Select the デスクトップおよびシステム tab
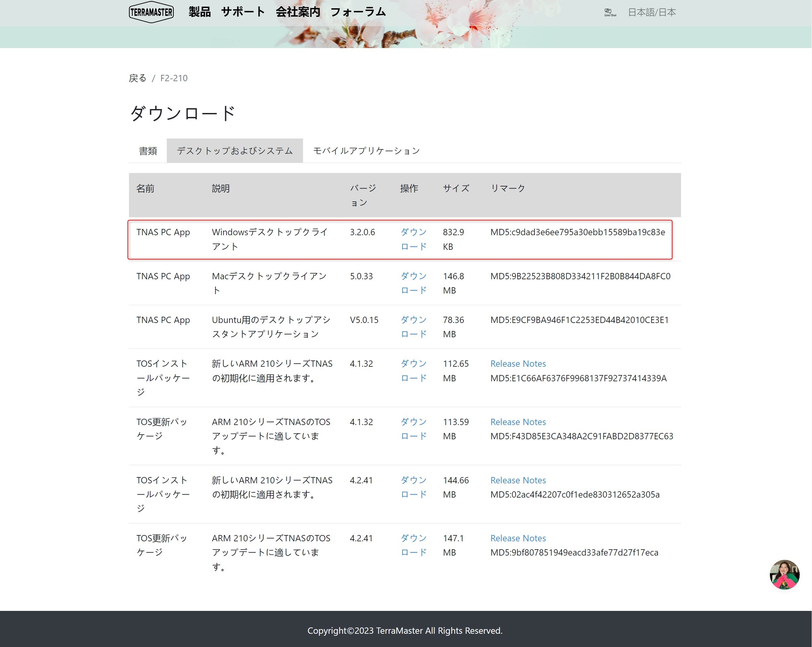Image resolution: width=812 pixels, height=647 pixels. click(x=235, y=151)
